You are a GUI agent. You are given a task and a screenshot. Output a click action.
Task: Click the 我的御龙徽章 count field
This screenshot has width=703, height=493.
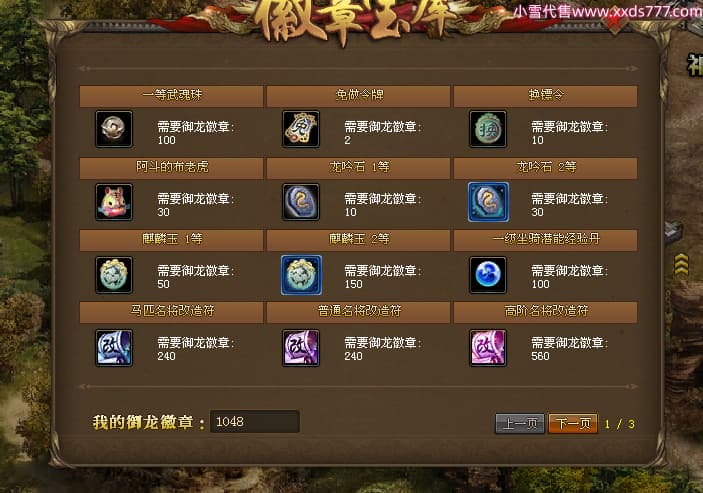pos(255,421)
